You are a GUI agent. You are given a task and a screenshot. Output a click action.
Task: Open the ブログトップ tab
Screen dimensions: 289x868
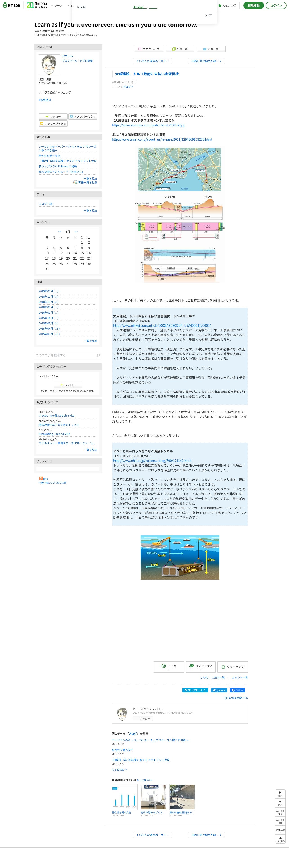click(x=149, y=49)
